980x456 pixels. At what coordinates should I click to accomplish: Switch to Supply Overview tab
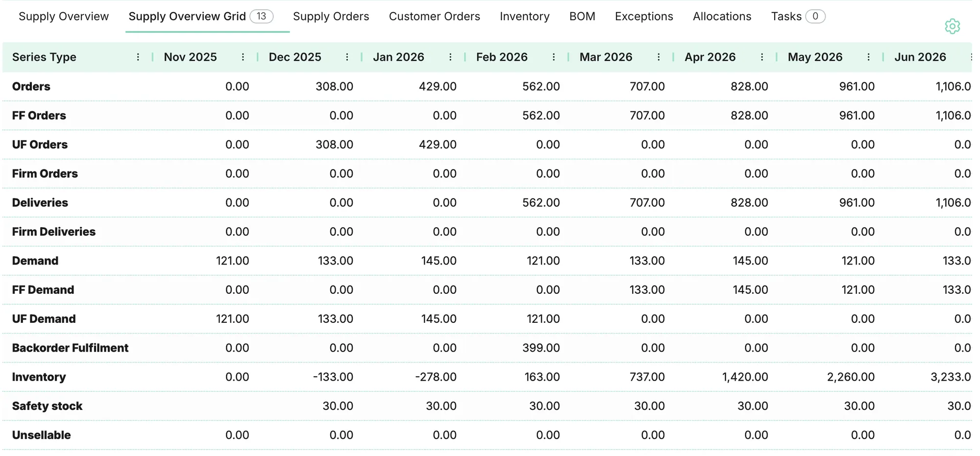64,17
